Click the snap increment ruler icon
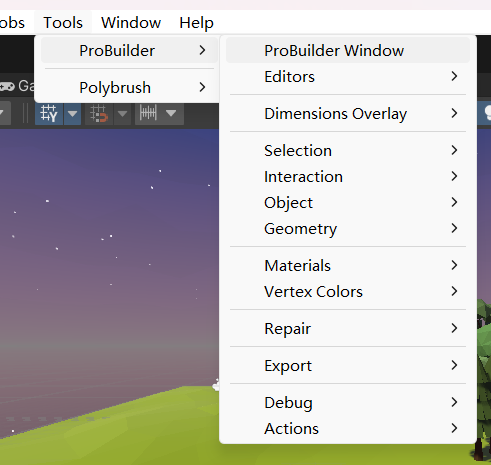Image resolution: width=491 pixels, height=465 pixels. point(148,113)
